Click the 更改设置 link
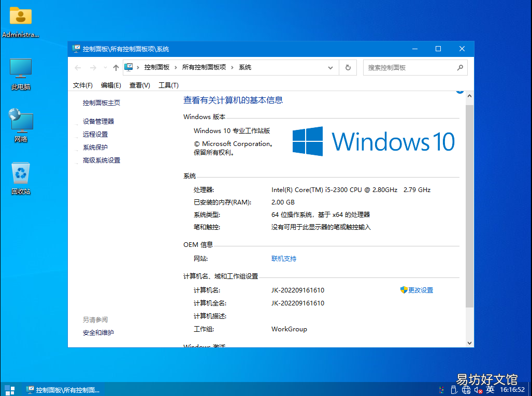The image size is (532, 396). tap(421, 290)
